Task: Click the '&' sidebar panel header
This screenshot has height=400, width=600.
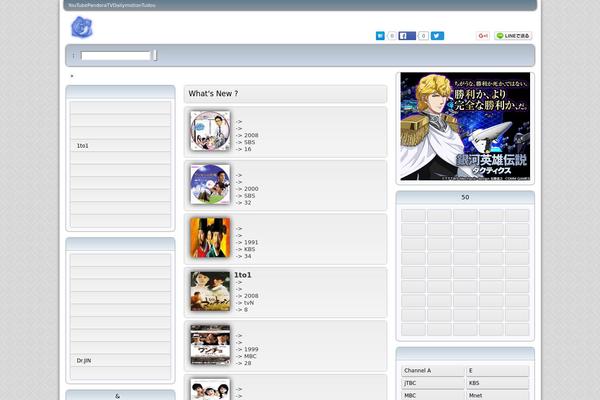Action: (120, 395)
